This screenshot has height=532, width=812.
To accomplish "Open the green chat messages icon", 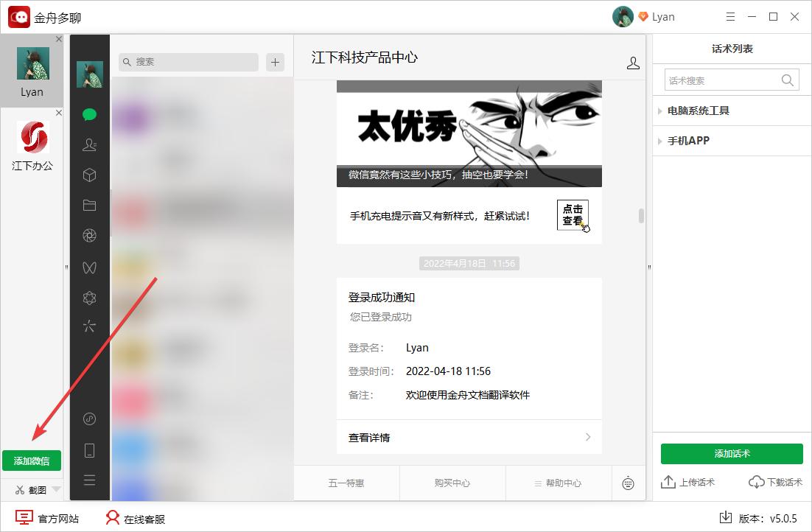I will (89, 114).
